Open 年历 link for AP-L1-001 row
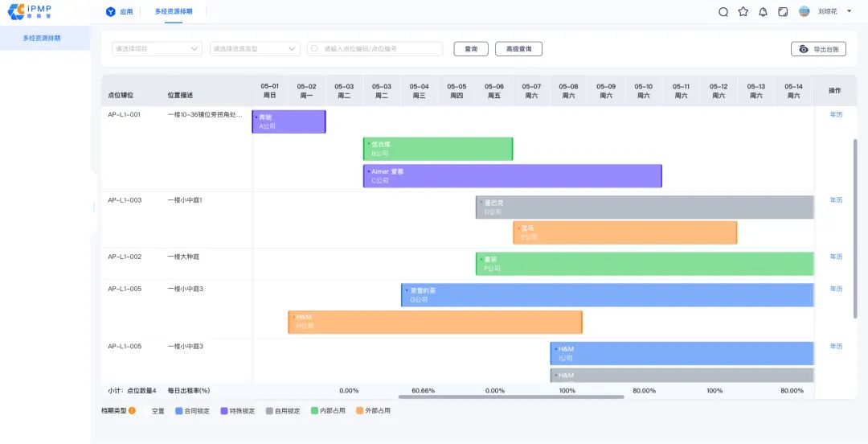Image resolution: width=868 pixels, height=444 pixels. 836,114
